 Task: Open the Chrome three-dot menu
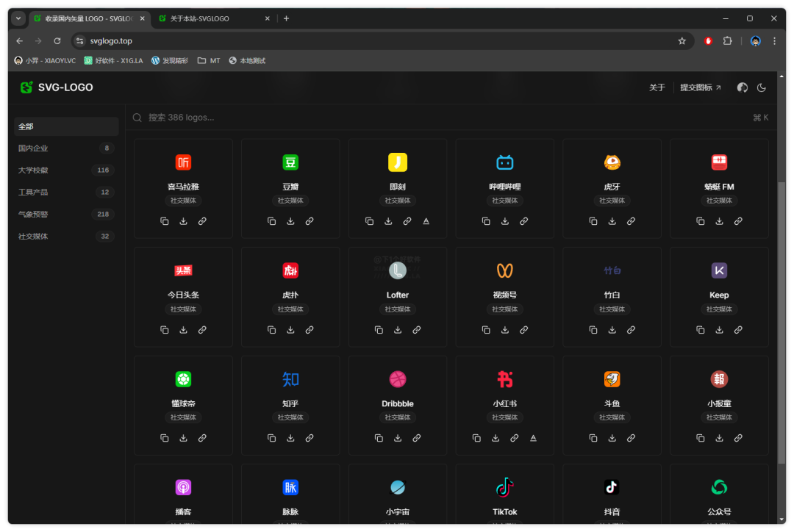coord(774,41)
